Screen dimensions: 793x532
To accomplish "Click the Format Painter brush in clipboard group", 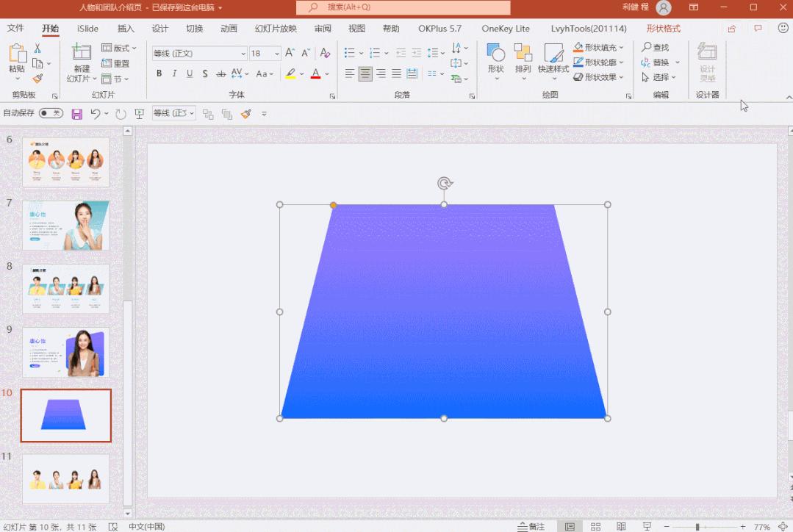I will tap(37, 79).
